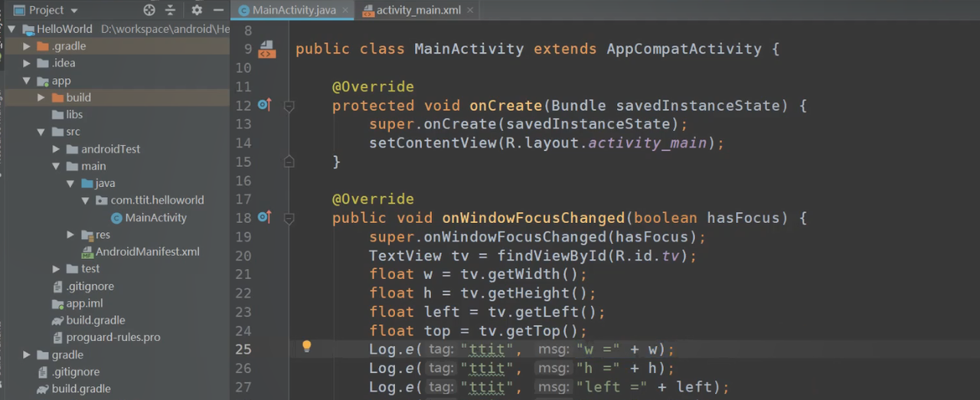Select the proguard-rules.pro file

click(113, 337)
